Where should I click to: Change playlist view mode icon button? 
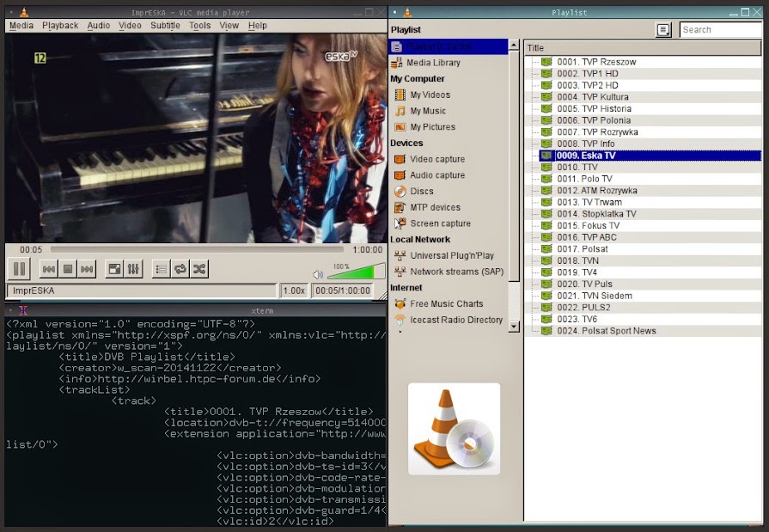[663, 30]
